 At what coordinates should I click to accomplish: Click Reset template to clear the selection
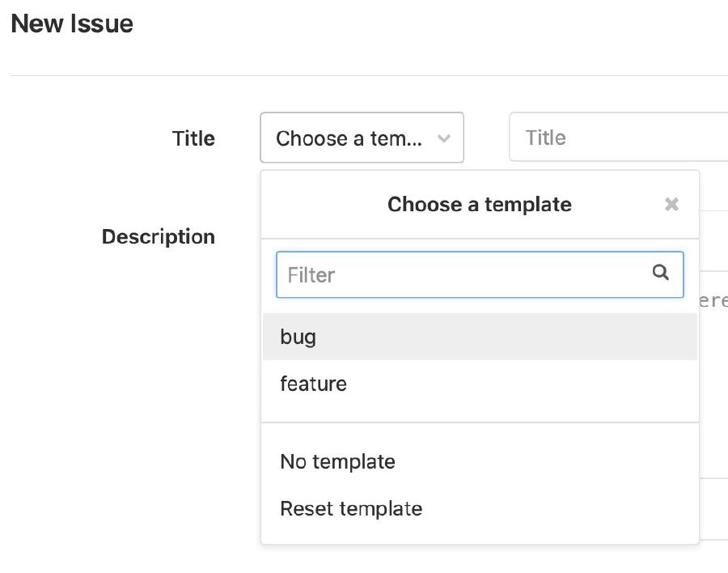(x=350, y=508)
